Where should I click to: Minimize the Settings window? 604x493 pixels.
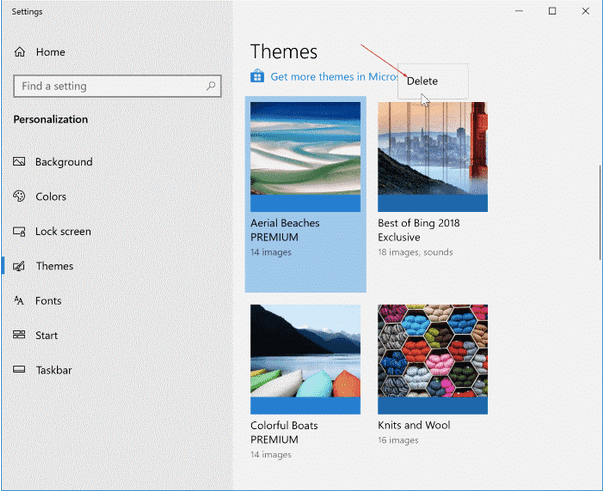point(519,11)
